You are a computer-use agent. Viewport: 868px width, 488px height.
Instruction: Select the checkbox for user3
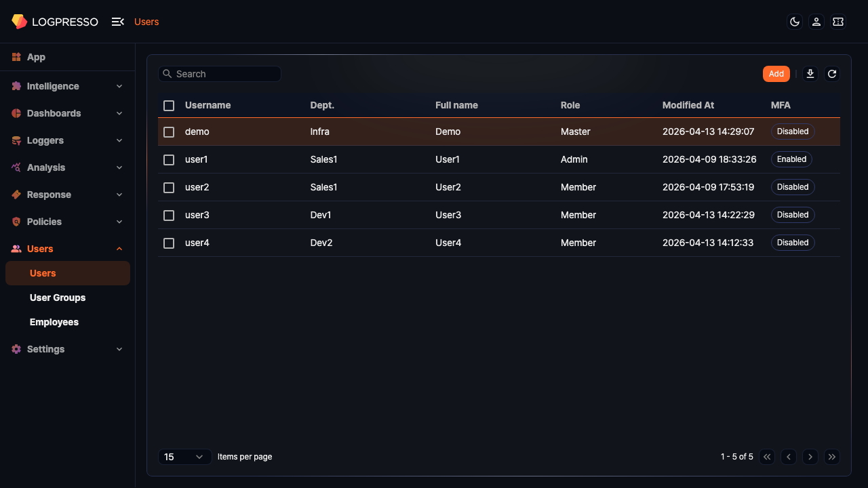tap(169, 215)
